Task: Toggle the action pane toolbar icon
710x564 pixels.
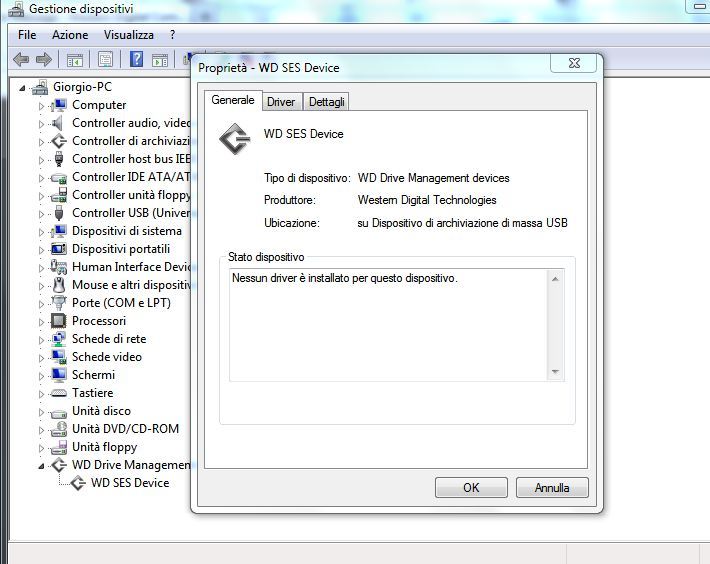Action: [x=160, y=60]
